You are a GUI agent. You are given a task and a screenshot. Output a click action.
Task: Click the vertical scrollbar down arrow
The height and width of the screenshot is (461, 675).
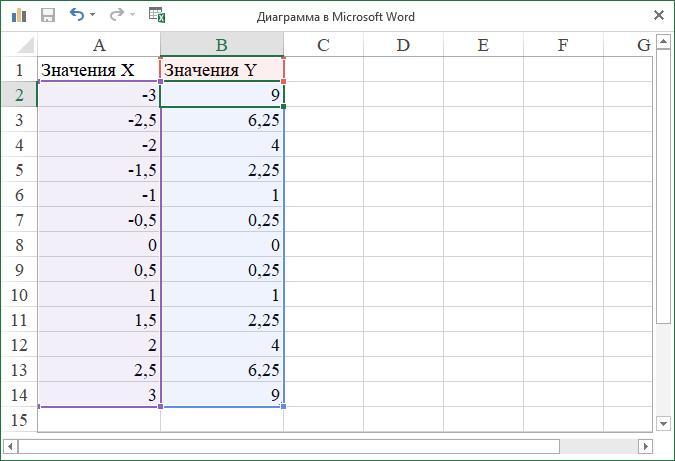pos(663,423)
